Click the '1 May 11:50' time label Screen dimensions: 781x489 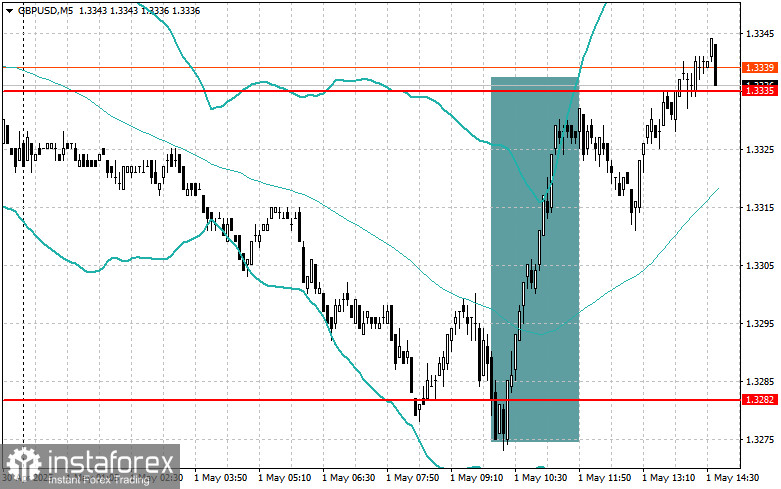(604, 478)
